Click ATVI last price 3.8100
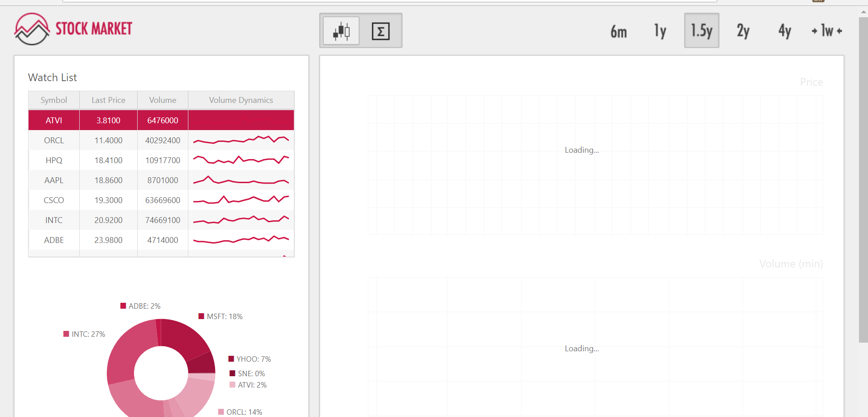This screenshot has height=417, width=868. point(108,120)
